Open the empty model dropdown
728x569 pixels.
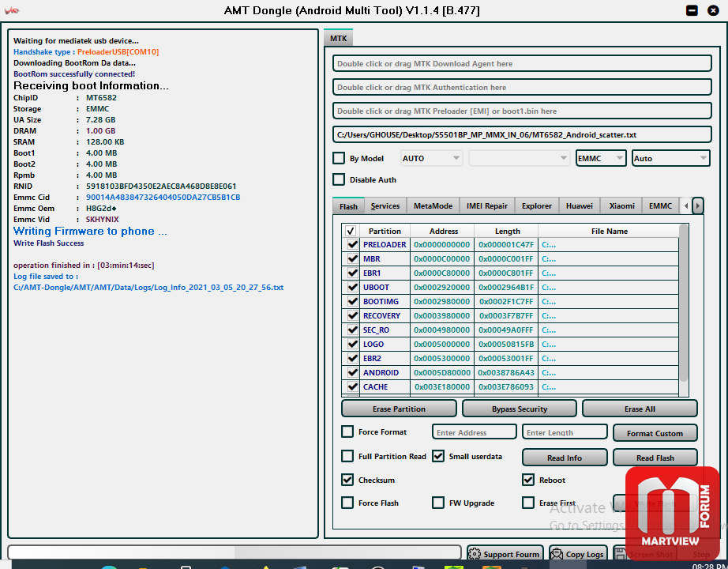(x=519, y=158)
